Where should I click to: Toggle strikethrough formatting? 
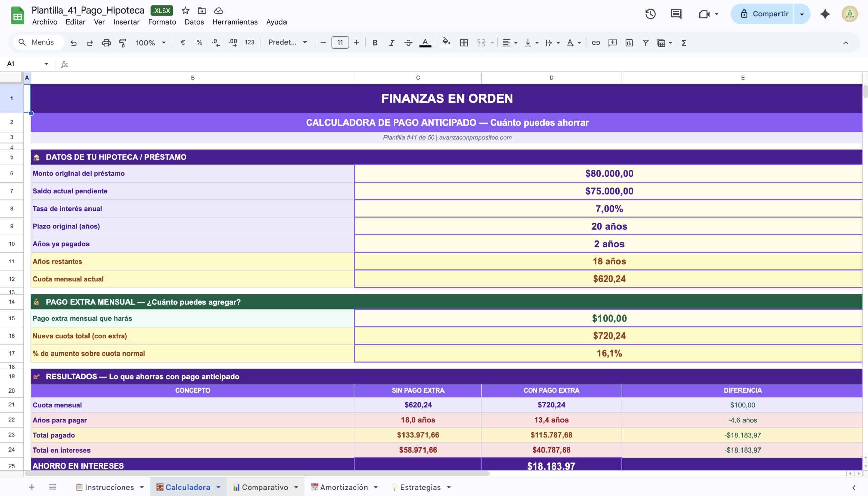pyautogui.click(x=408, y=43)
